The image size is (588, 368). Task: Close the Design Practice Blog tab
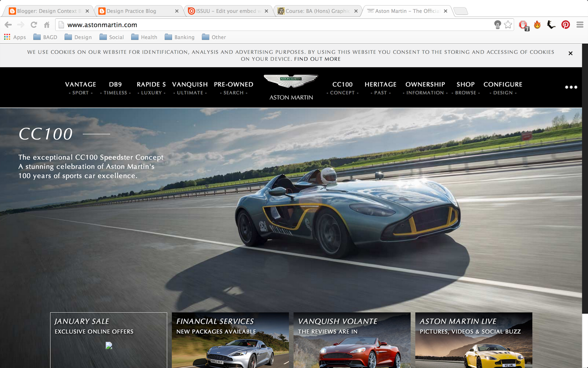click(177, 11)
